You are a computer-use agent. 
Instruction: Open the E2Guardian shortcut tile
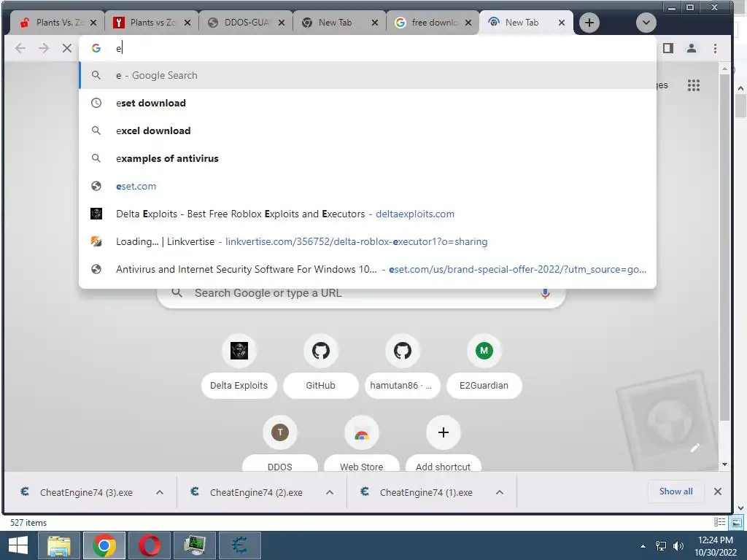pos(484,367)
